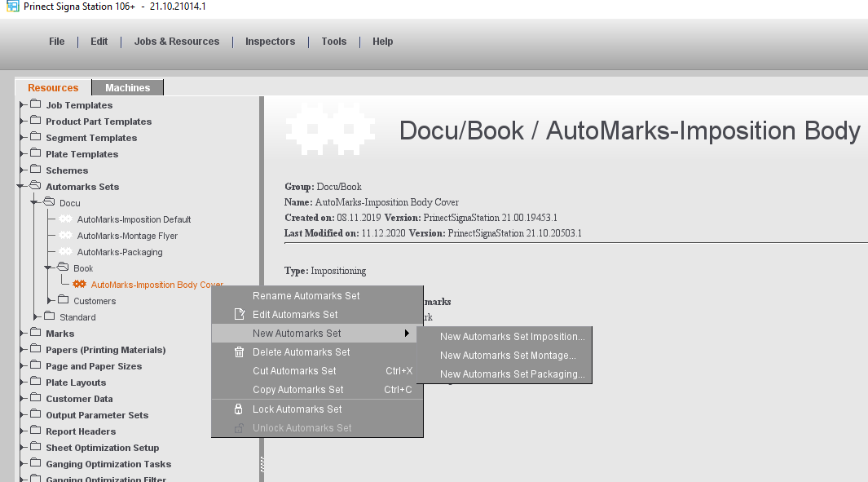The height and width of the screenshot is (482, 868).
Task: Click the Job Templates folder icon
Action: [x=36, y=104]
